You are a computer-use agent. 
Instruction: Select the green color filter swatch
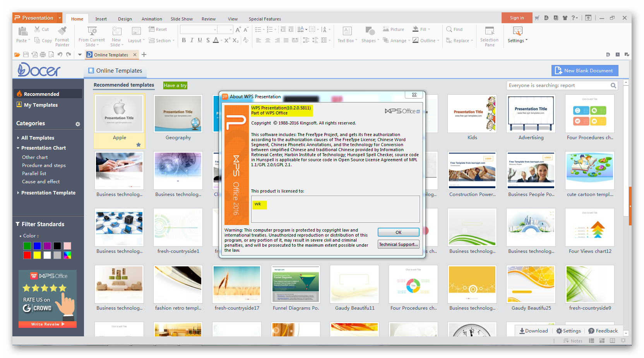click(27, 246)
